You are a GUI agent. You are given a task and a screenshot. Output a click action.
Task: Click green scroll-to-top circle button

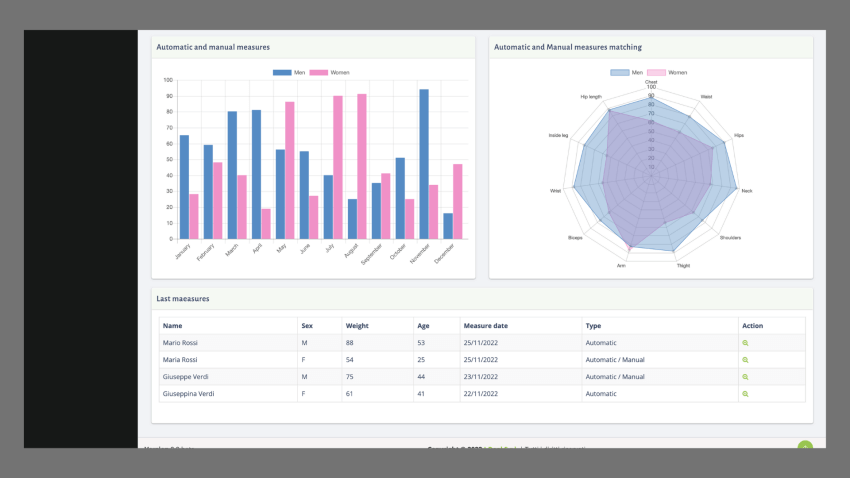(x=805, y=446)
